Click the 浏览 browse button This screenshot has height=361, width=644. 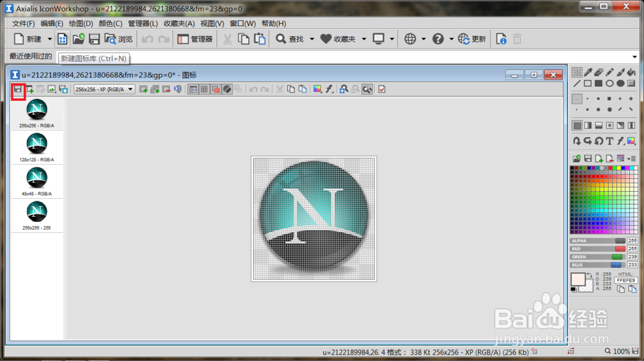[x=118, y=39]
